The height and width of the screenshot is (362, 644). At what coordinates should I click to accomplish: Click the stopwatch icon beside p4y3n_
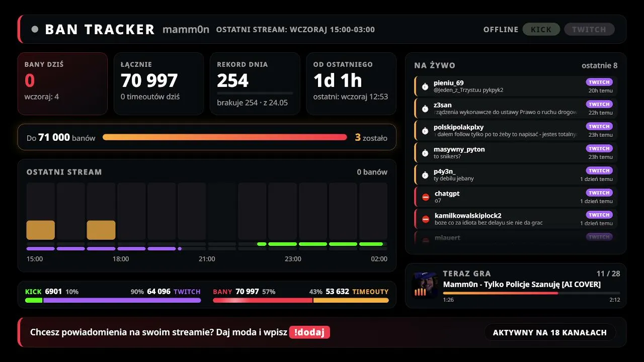click(x=425, y=175)
